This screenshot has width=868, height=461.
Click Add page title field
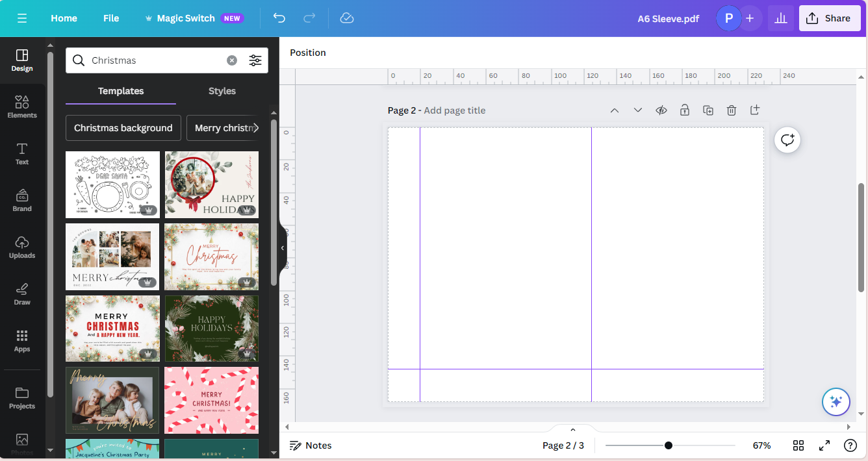pyautogui.click(x=455, y=110)
